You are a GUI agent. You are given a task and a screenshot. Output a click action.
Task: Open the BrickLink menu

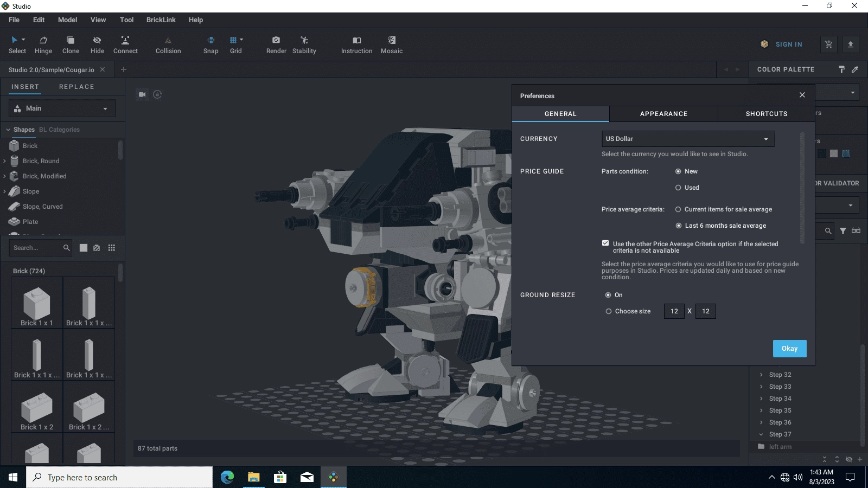pos(161,20)
